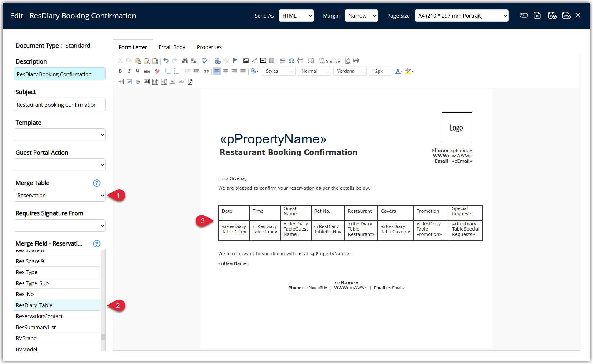Screen dimensions: 593x364
Task: Click the Subject input field
Action: (60, 105)
